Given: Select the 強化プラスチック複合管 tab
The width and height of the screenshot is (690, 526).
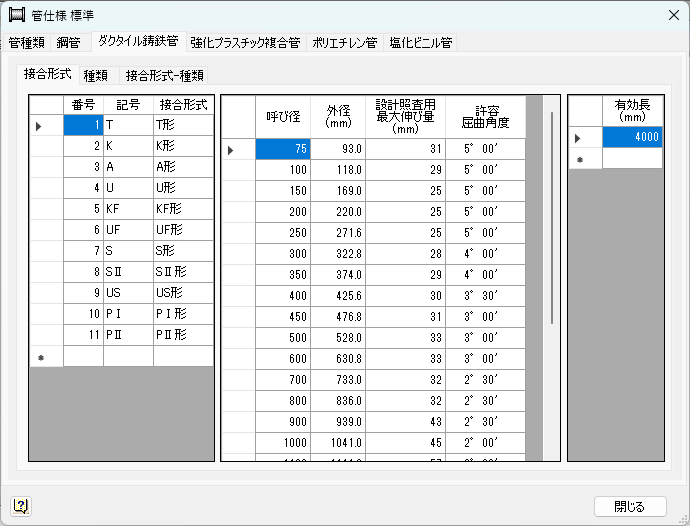Looking at the screenshot, I should click(245, 43).
